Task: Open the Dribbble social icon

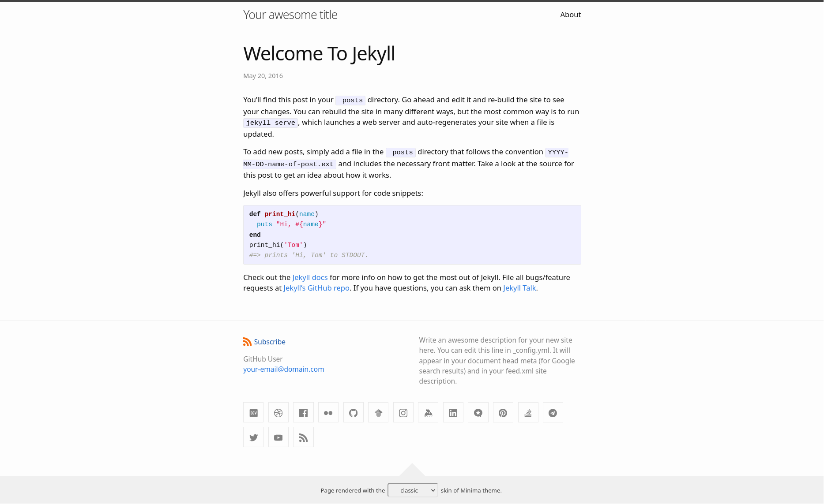Action: point(278,412)
